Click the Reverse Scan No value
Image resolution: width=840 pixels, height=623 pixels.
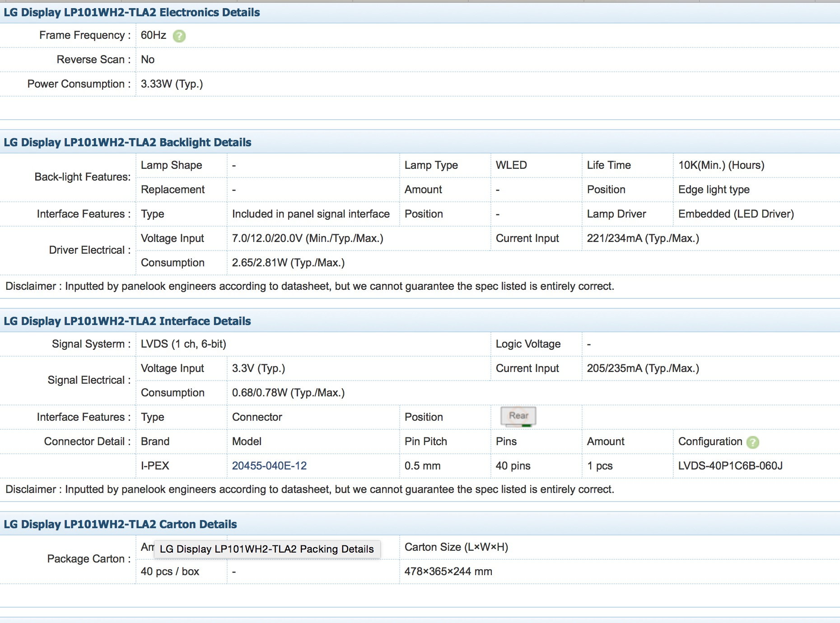point(148,60)
